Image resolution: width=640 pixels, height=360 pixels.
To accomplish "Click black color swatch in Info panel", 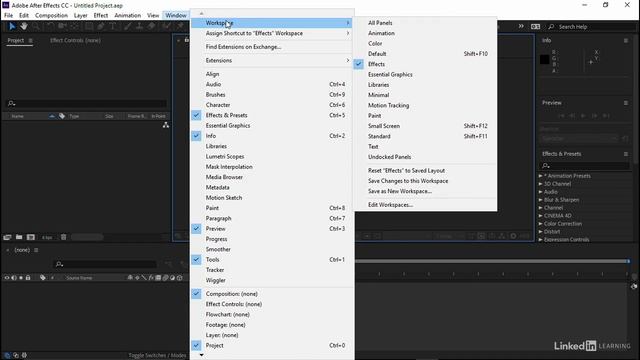I will click(x=544, y=60).
